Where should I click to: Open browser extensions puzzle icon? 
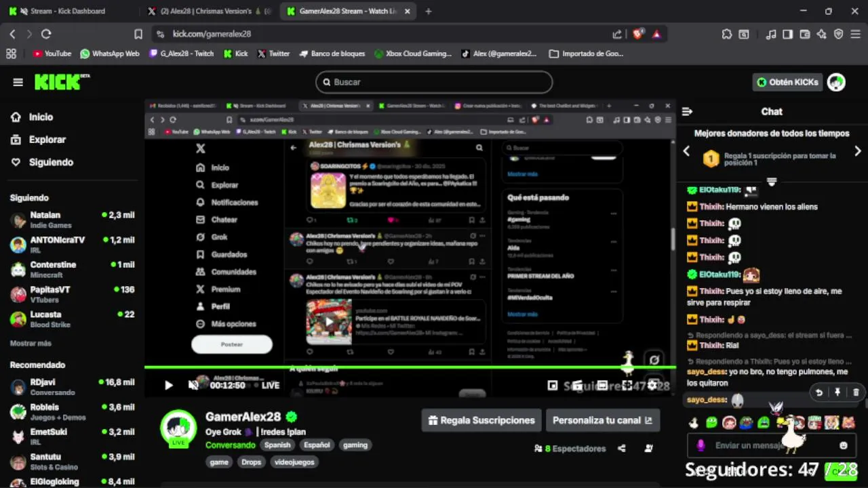(x=727, y=34)
